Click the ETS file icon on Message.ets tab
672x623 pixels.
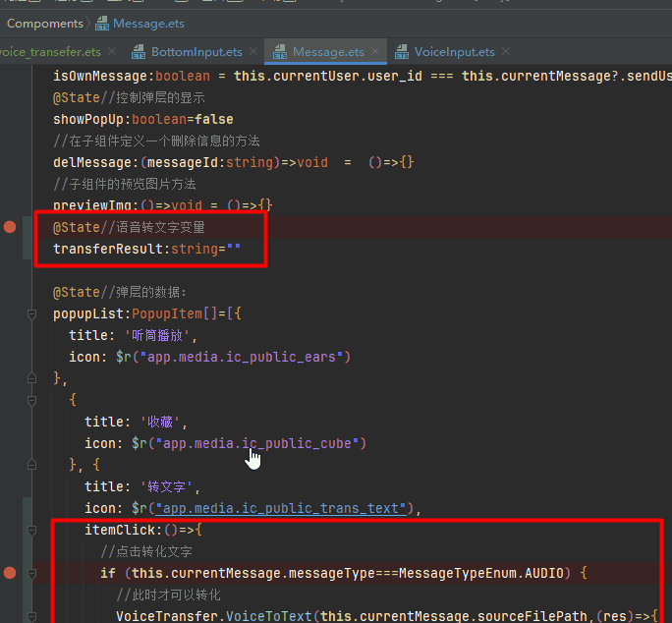[280, 52]
